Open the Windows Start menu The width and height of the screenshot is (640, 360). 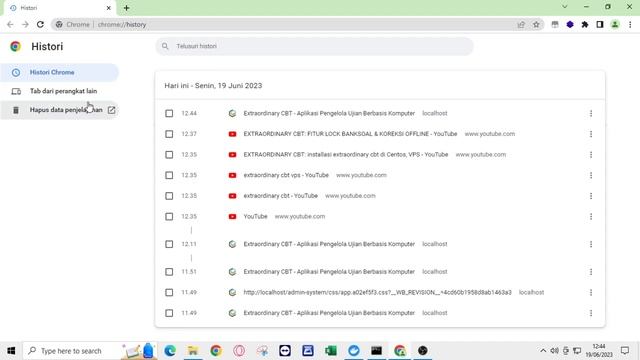click(x=11, y=351)
